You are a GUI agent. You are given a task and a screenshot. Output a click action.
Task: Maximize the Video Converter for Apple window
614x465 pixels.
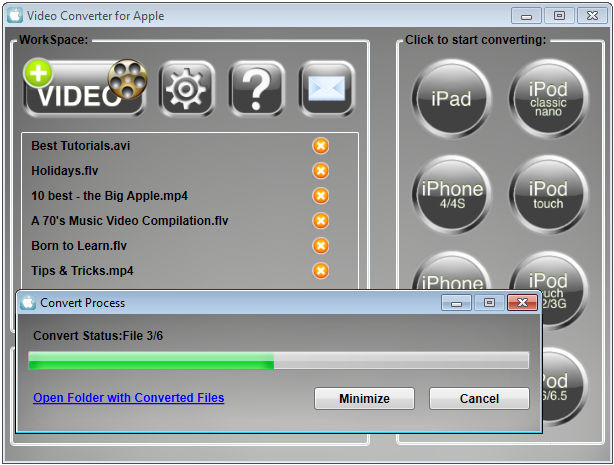point(560,16)
